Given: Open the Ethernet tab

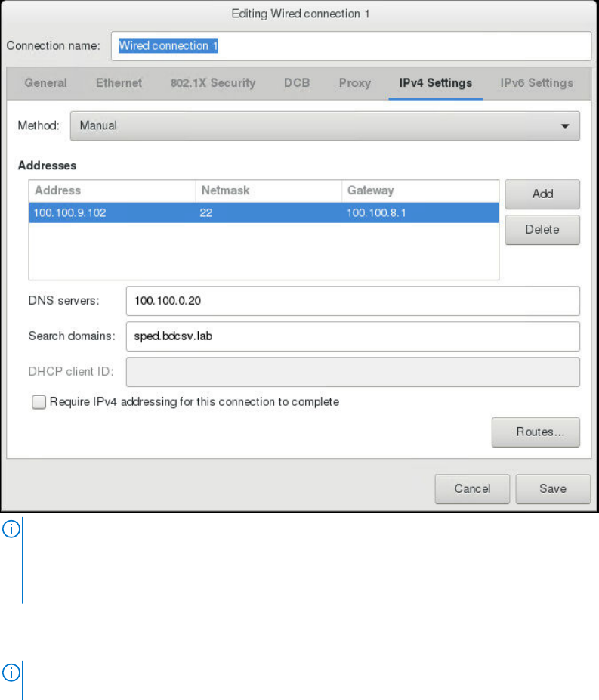Looking at the screenshot, I should pyautogui.click(x=119, y=83).
